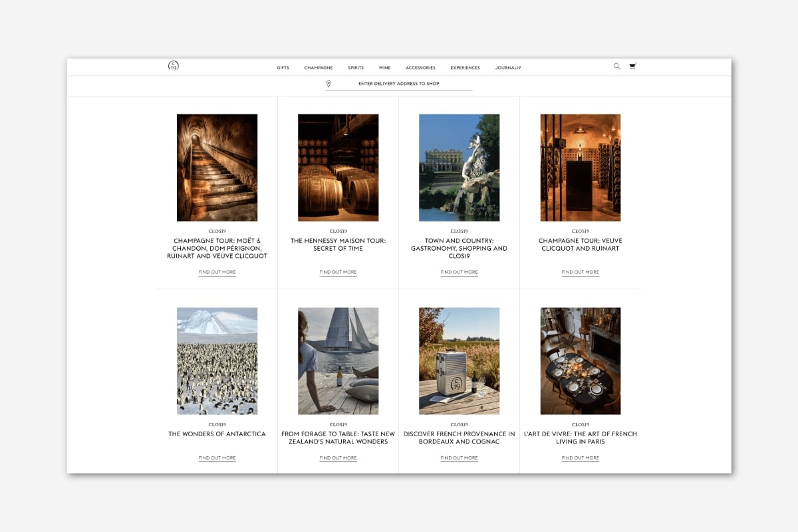Open the wine cellar racks photo thumbnail
This screenshot has height=532, width=798.
click(x=580, y=168)
